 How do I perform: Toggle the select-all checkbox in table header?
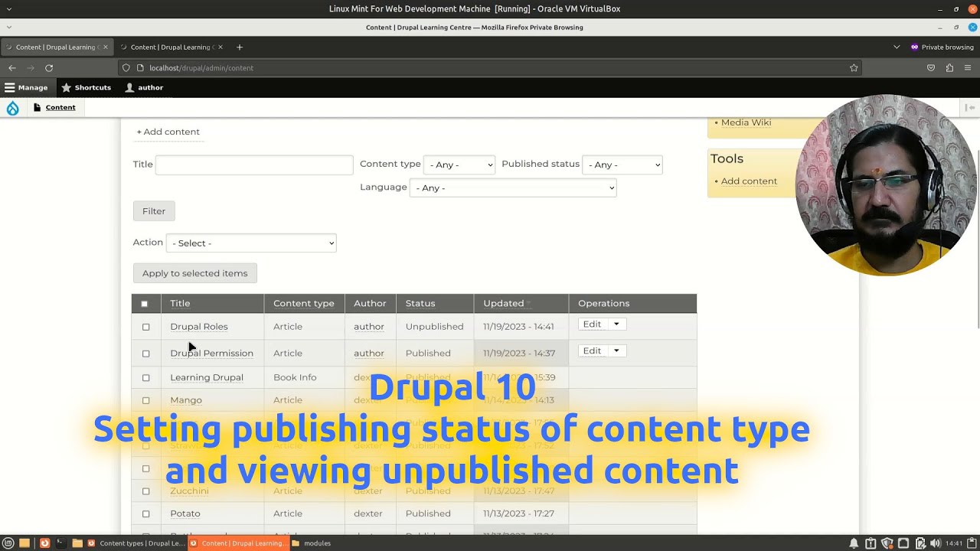pyautogui.click(x=144, y=304)
